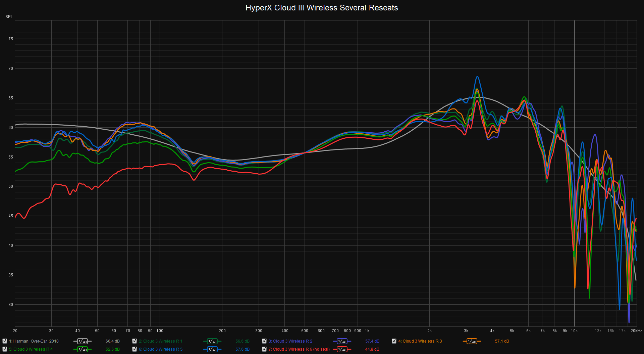Click the 57,1 dB value for R 3

[x=502, y=341]
